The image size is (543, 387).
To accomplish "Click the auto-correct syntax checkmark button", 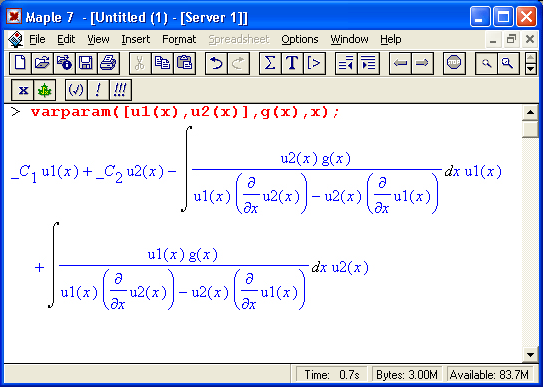I will [x=77, y=90].
